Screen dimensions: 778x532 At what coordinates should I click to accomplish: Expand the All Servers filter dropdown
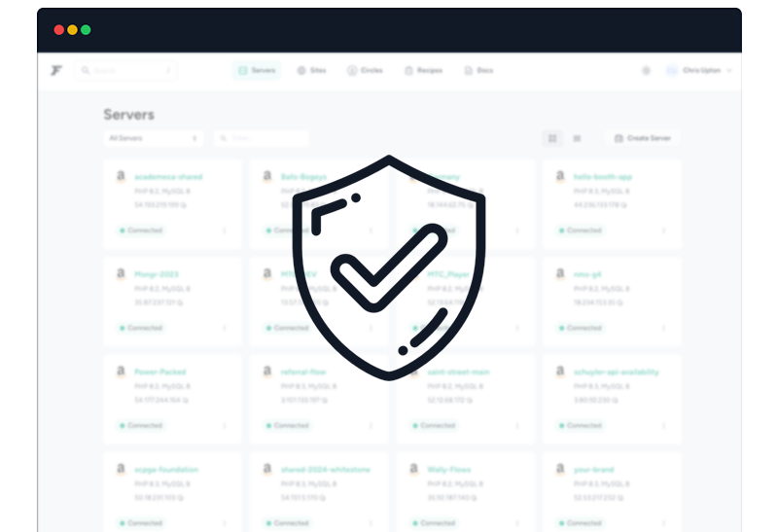154,139
